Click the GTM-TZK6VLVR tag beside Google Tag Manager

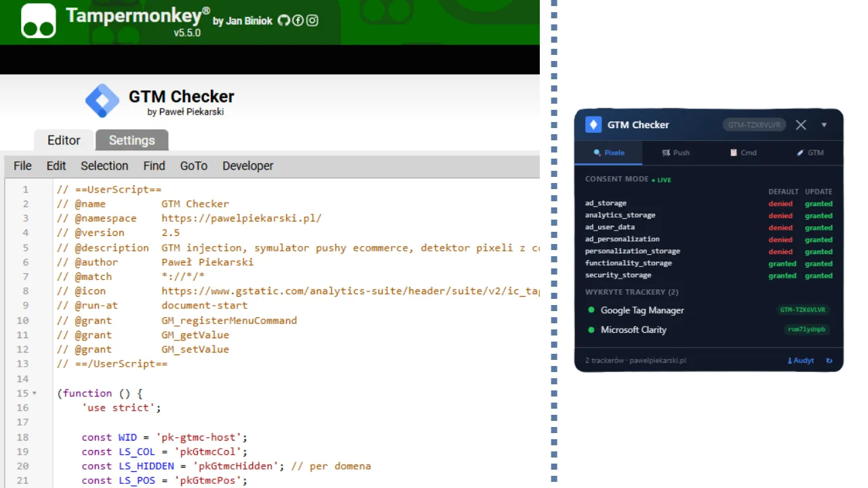pyautogui.click(x=803, y=310)
